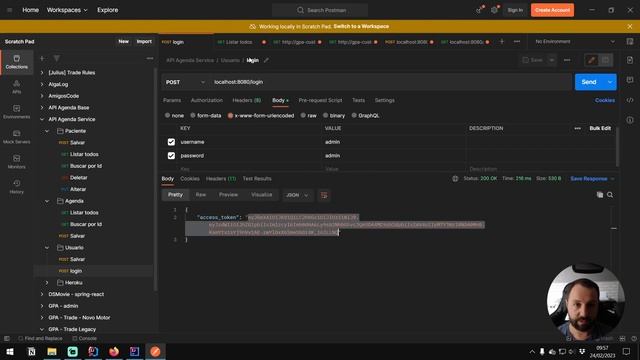This screenshot has width=640, height=360.
Task: Open the Mock Servers sidebar panel
Action: pos(16,137)
